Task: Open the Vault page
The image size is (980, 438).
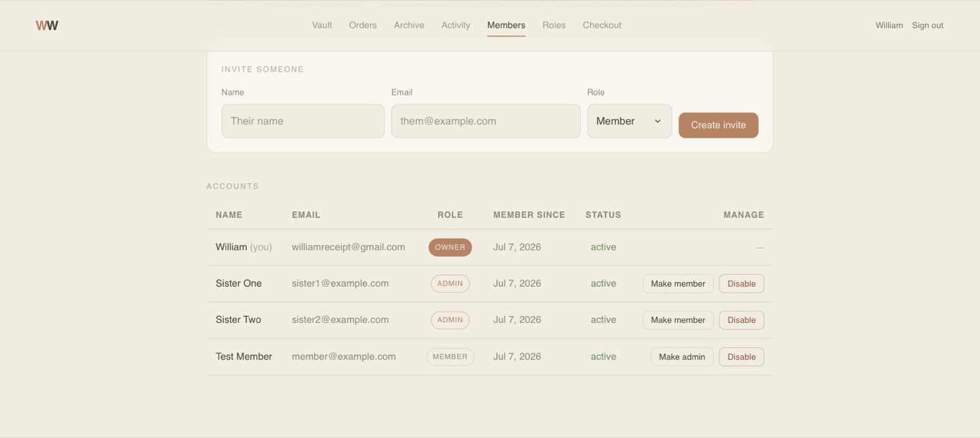Action: pyautogui.click(x=322, y=25)
